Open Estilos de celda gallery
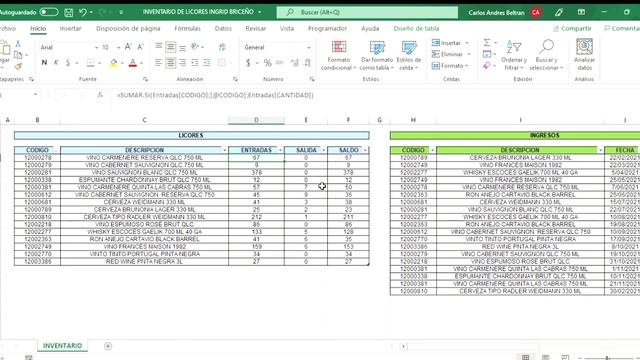This screenshot has height=360, width=640. [409, 55]
